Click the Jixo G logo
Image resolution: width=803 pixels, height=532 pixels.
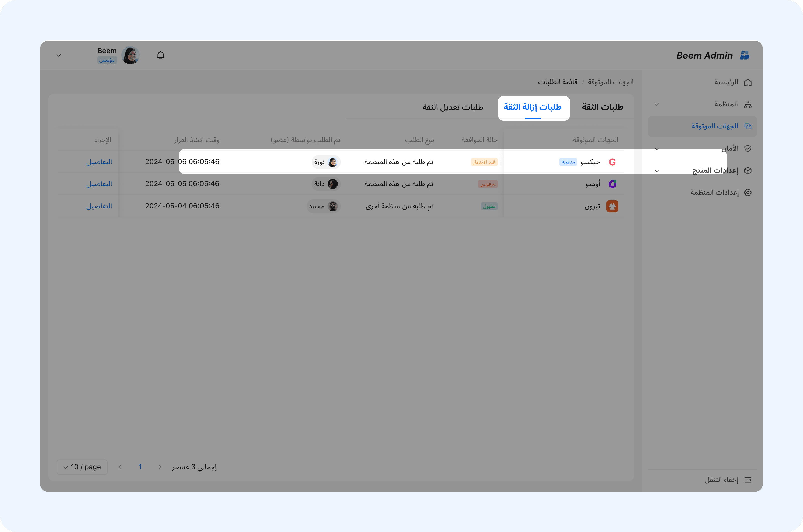[612, 162]
